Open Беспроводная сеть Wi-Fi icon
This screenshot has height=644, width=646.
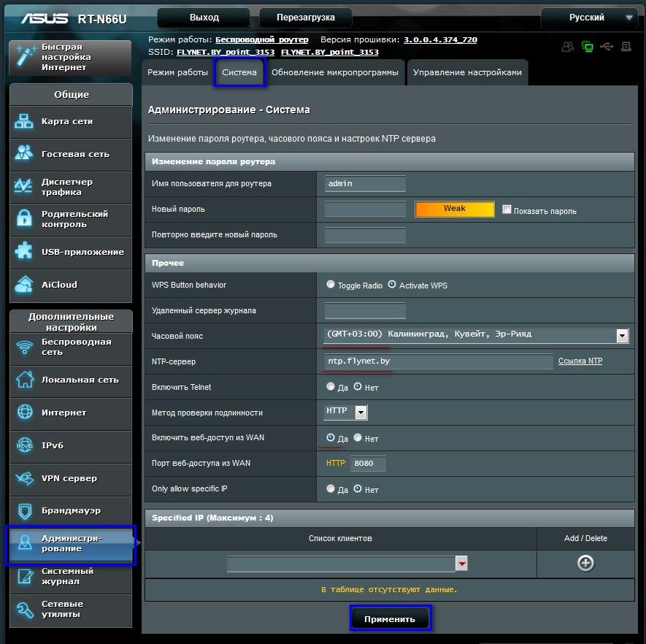(24, 347)
